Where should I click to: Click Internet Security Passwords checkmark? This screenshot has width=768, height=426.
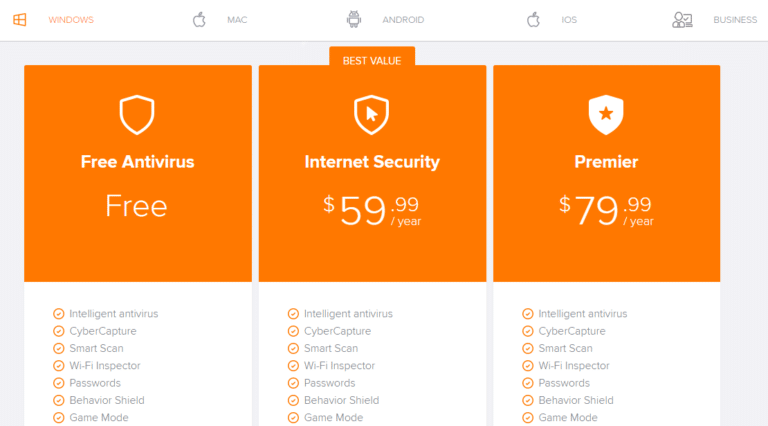pos(293,383)
